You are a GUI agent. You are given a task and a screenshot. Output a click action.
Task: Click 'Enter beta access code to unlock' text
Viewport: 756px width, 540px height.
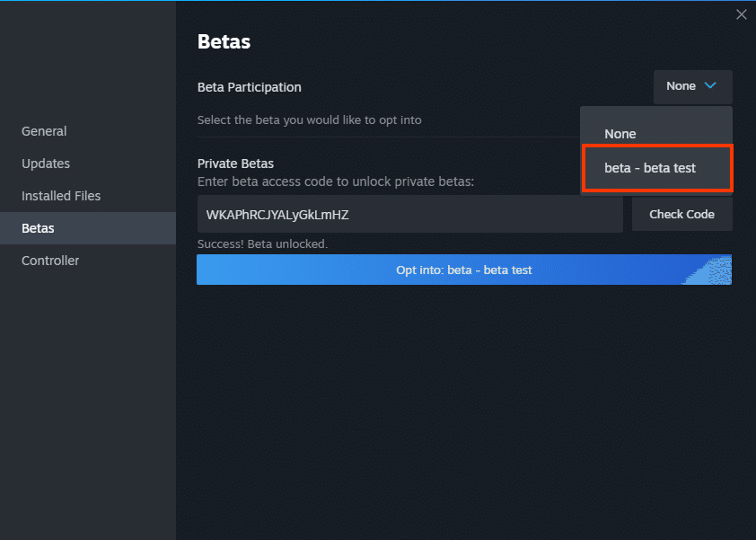(336, 181)
